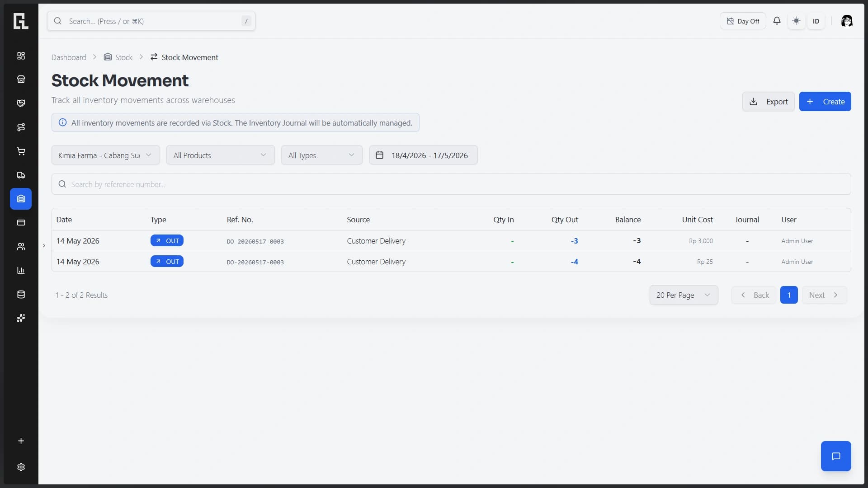This screenshot has width=868, height=488.
Task: Click the info icon in the notice banner
Action: (63, 122)
